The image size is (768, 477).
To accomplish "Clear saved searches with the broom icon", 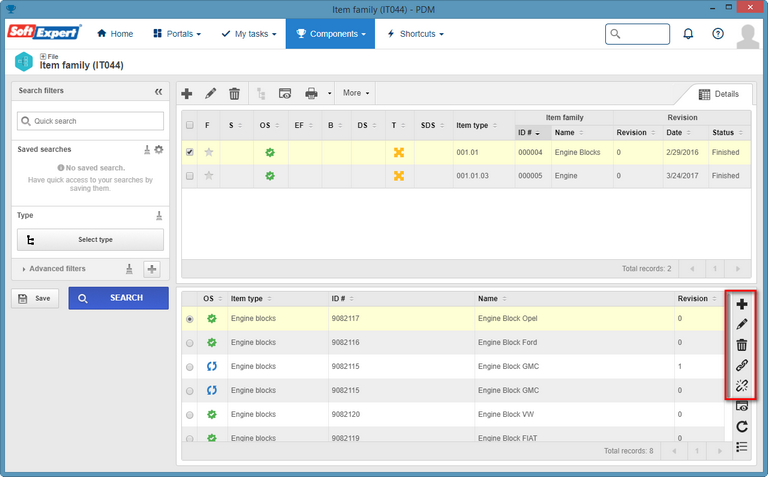I will pos(147,150).
